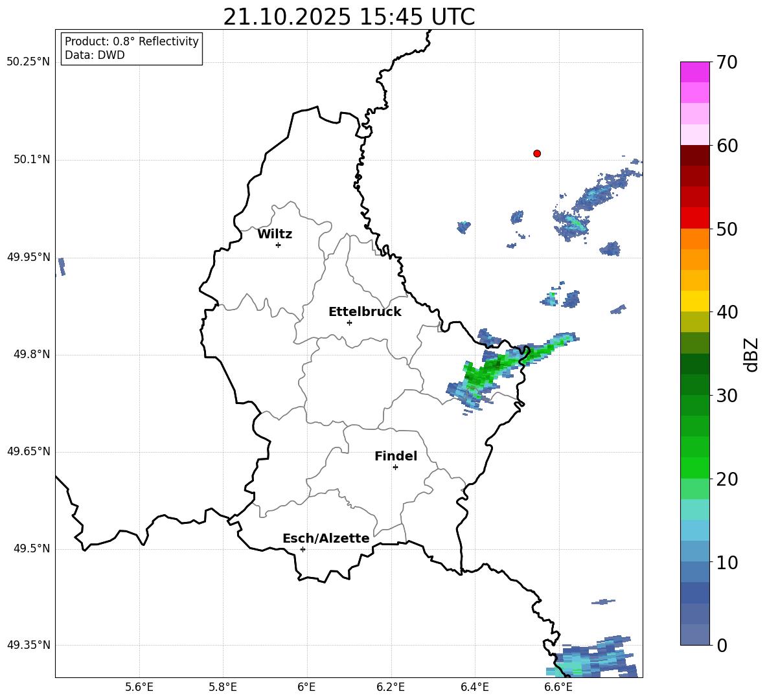
Task: Click the Findel city label
Action: pyautogui.click(x=396, y=456)
